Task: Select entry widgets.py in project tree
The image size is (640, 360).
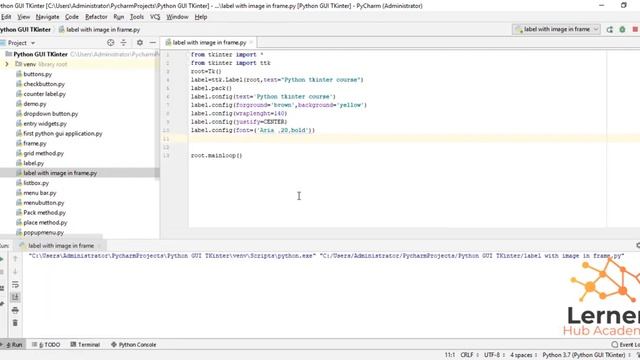Action: [x=45, y=123]
